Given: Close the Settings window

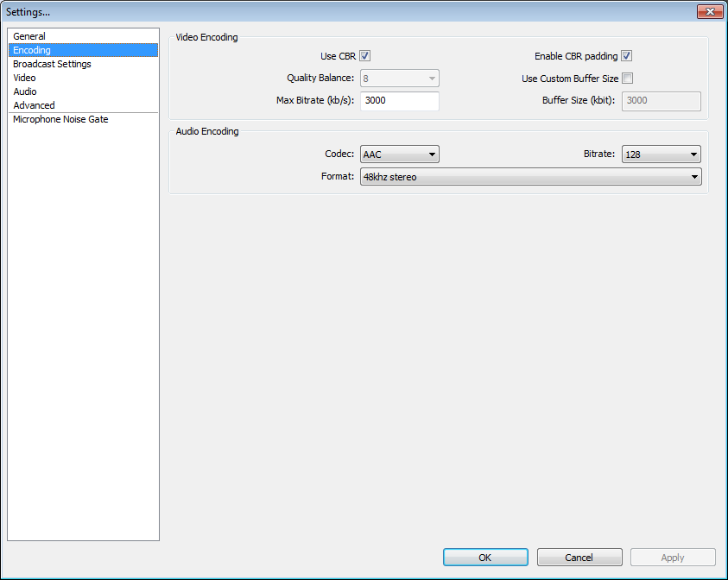Looking at the screenshot, I should pyautogui.click(x=710, y=11).
